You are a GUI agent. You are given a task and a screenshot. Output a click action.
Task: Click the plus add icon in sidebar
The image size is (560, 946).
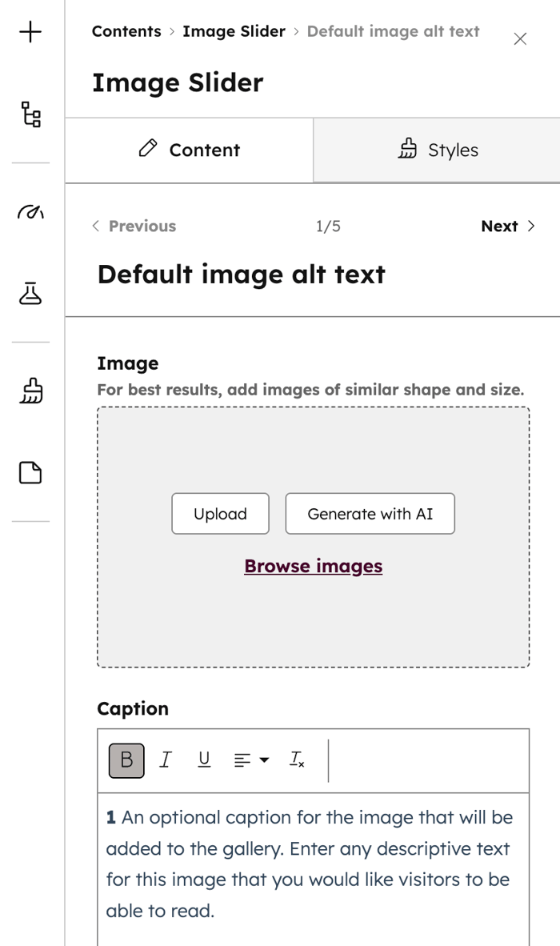(30, 32)
